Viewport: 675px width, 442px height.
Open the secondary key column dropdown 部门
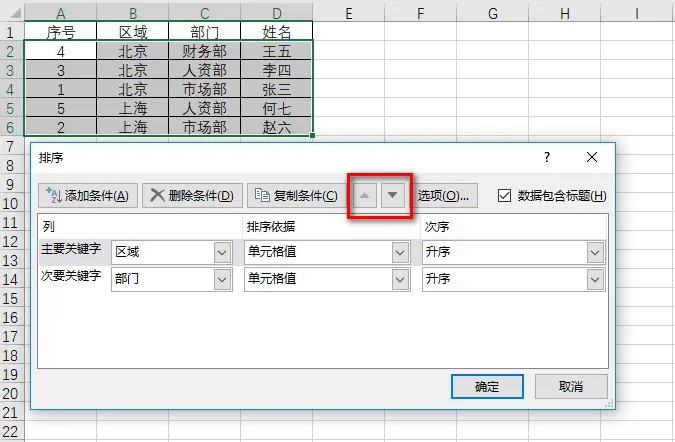coord(222,279)
